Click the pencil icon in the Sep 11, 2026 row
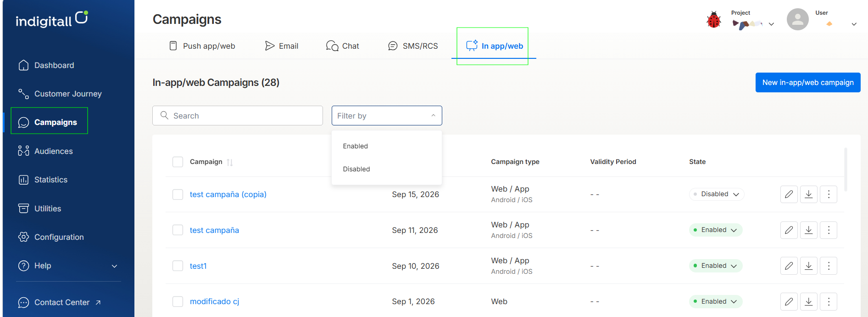The image size is (868, 317). pos(789,230)
